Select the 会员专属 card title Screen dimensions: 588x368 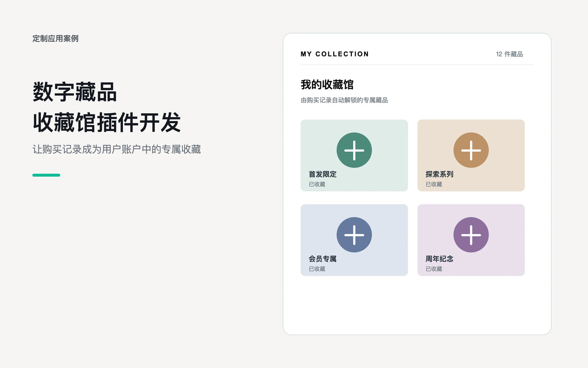322,259
